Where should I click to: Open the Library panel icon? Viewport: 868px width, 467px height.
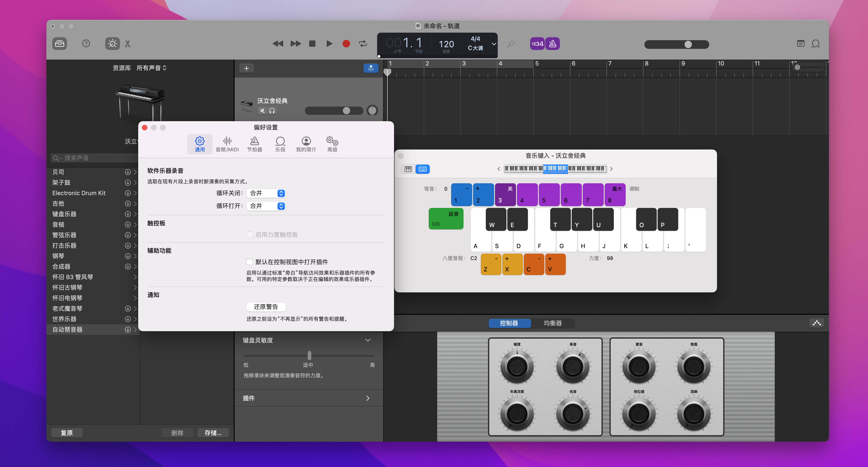(x=60, y=44)
